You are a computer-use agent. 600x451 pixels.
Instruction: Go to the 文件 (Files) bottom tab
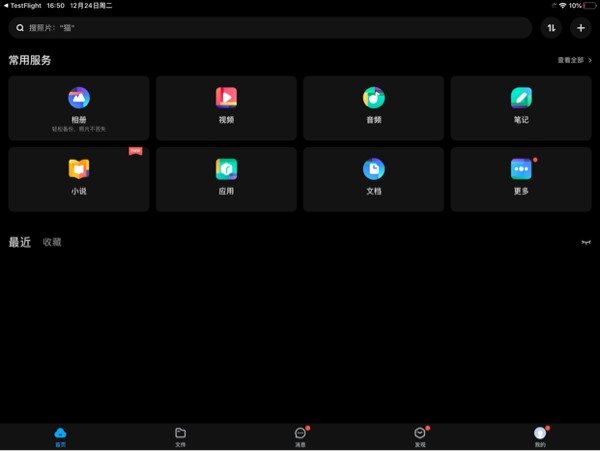coord(180,436)
